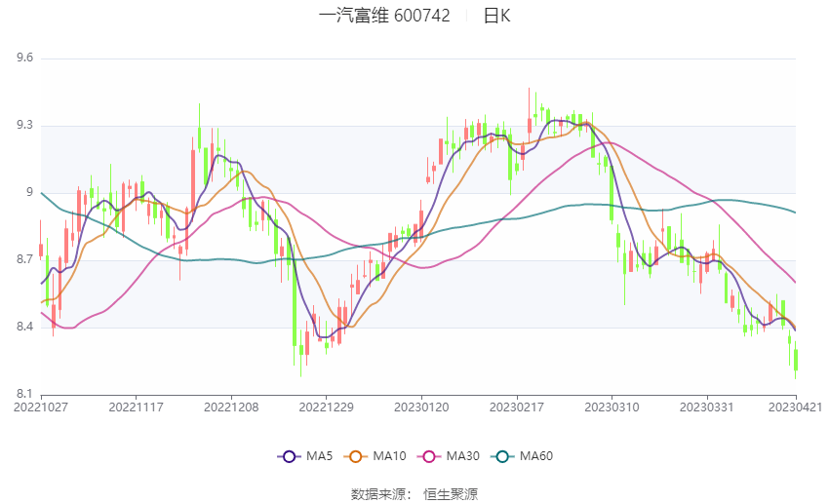The height and width of the screenshot is (504, 829).
Task: Click the 9.6 price axis label
Action: [x=24, y=58]
